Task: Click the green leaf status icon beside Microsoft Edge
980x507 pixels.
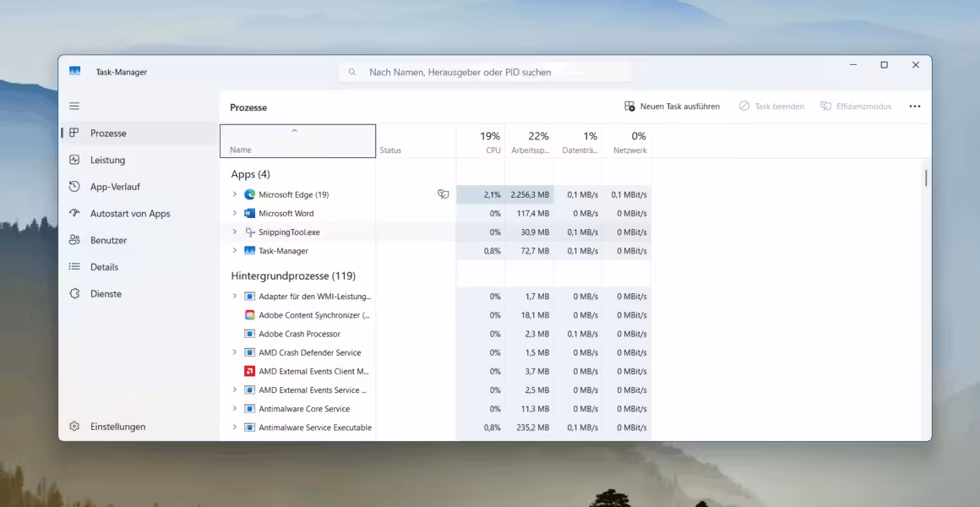Action: pos(444,193)
